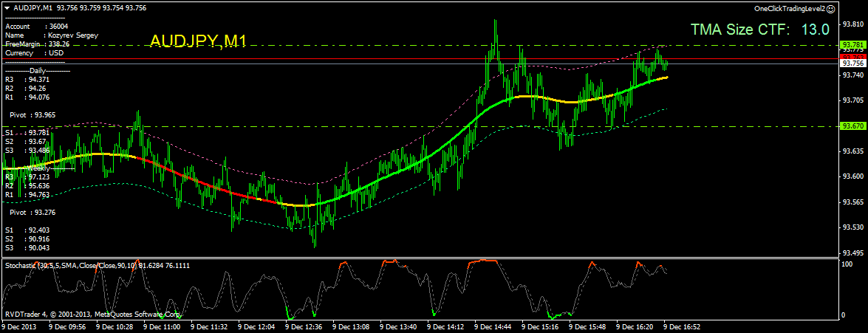
Task: Click the RVDTrader 4 copyright text
Action: [x=93, y=315]
